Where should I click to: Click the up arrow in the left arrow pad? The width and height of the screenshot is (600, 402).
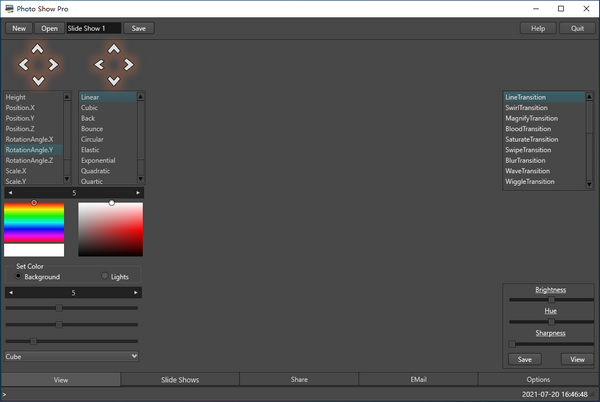coord(38,49)
